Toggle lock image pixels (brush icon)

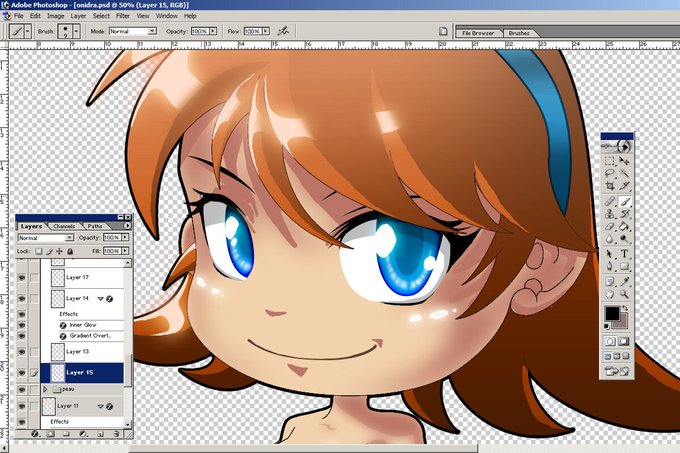point(49,251)
